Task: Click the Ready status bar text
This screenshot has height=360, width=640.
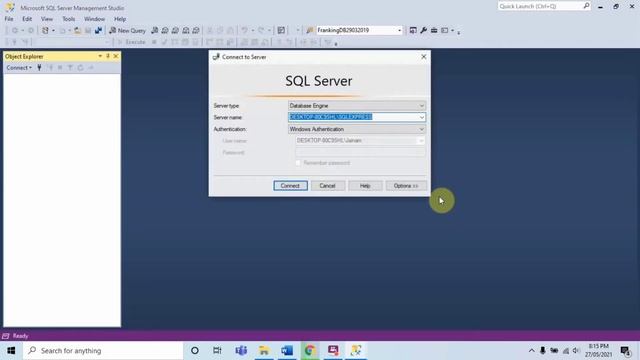Action: [20, 336]
